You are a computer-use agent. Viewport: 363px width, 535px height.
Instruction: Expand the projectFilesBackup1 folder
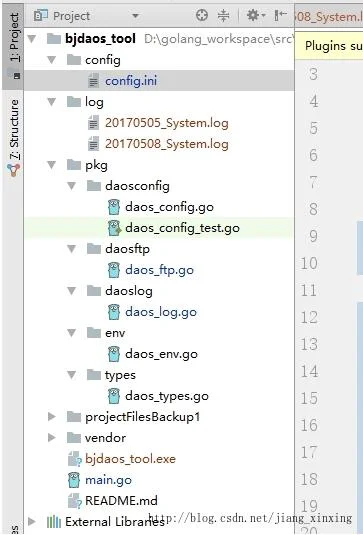[52, 416]
